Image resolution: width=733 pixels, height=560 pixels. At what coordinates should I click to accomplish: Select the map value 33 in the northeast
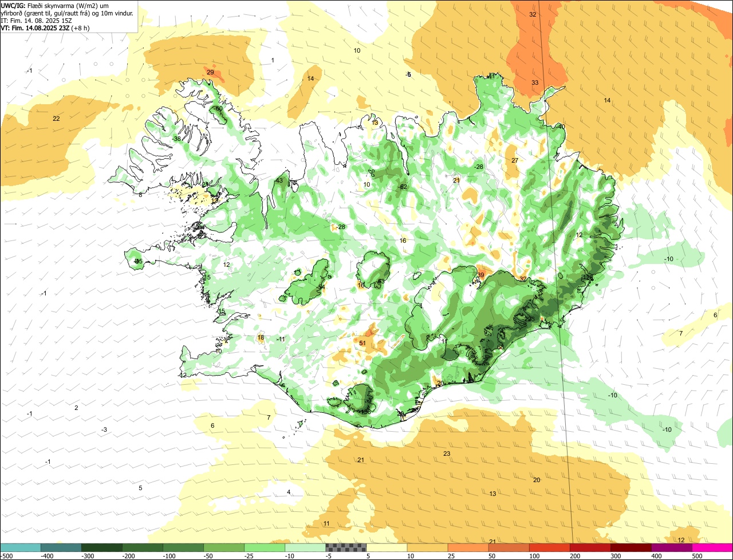coord(535,83)
